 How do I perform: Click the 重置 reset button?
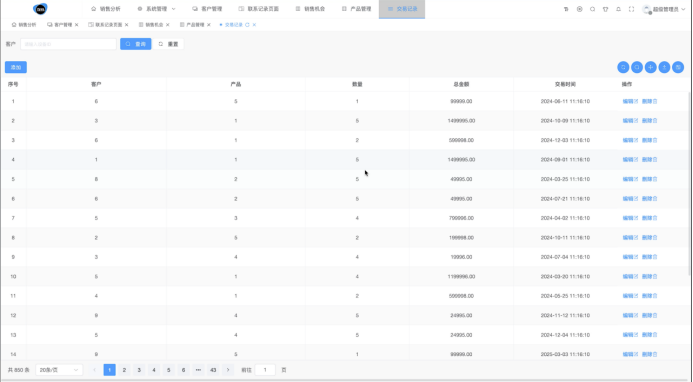(168, 44)
